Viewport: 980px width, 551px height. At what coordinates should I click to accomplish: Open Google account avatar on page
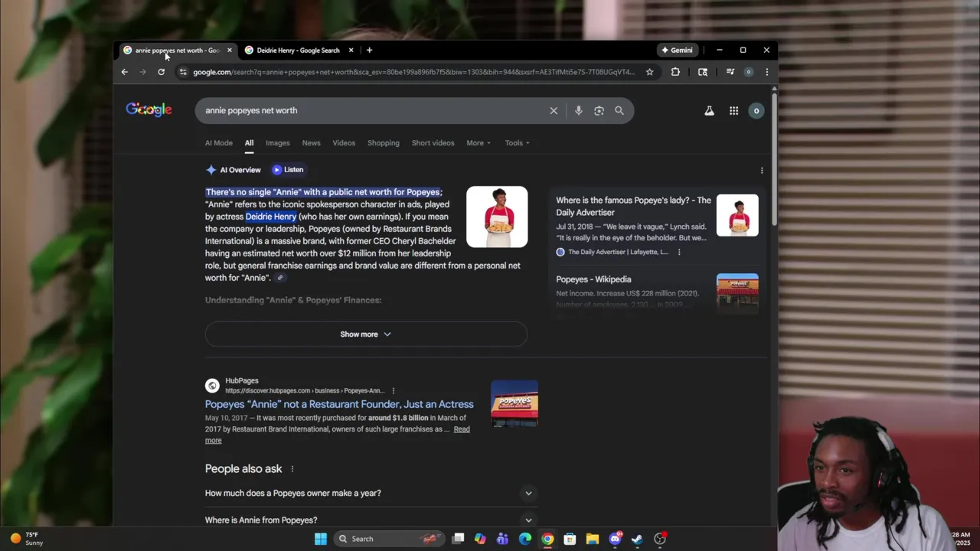pos(756,111)
